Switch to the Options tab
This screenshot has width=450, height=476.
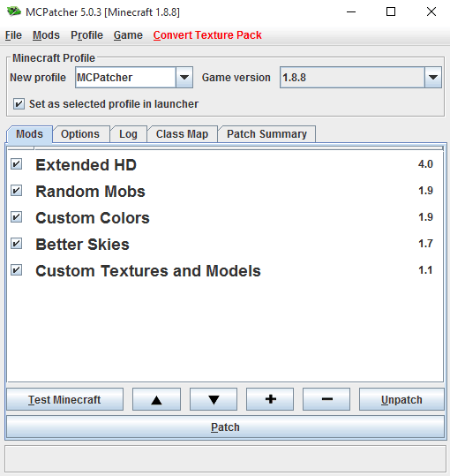[80, 134]
